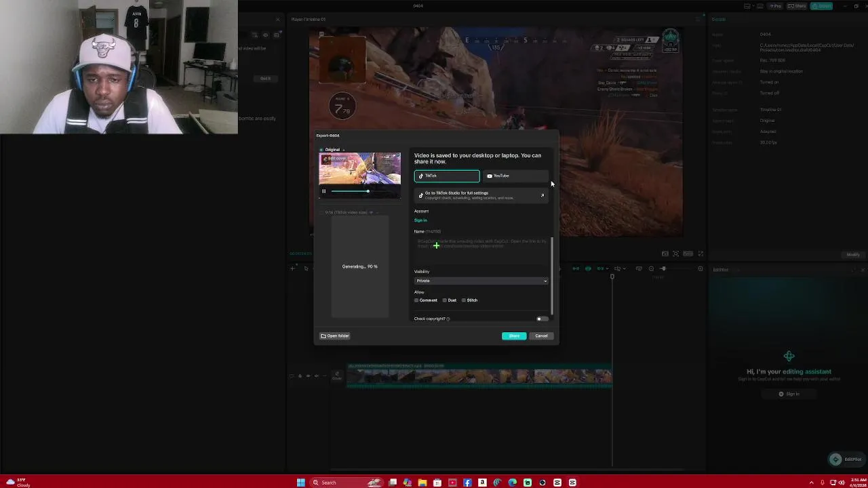
Task: Click the player fullscreen icon
Action: pos(701,253)
